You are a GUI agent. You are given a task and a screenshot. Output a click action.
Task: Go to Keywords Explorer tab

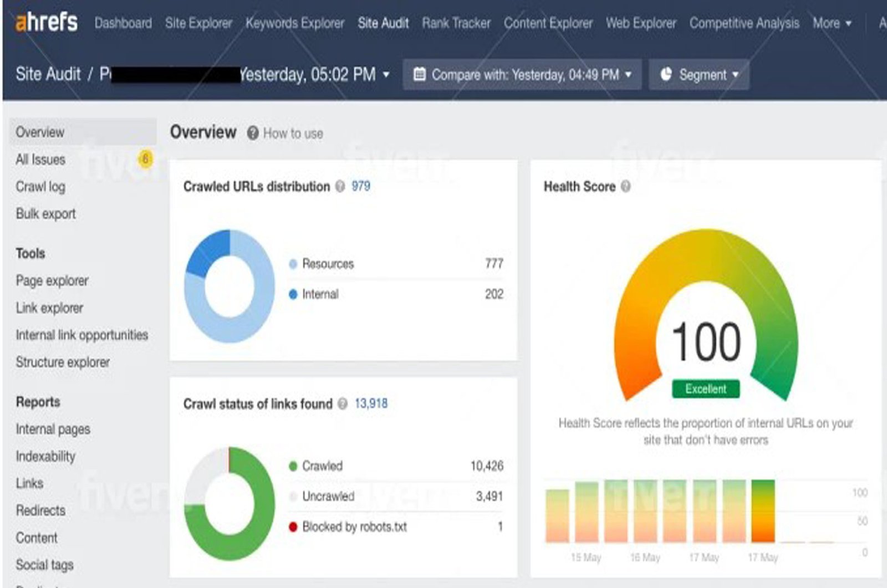click(295, 23)
